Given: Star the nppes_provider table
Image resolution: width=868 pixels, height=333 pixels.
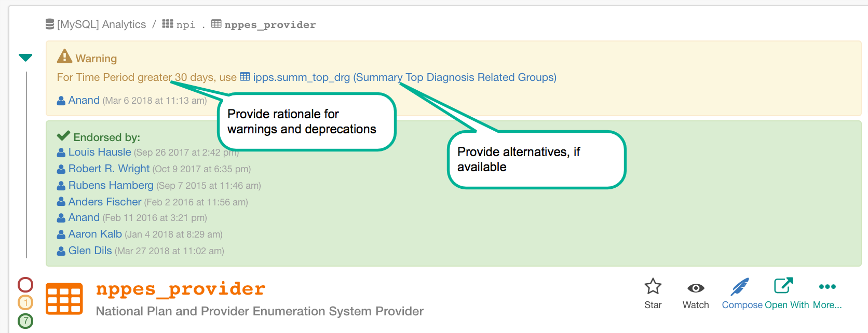Looking at the screenshot, I should (x=653, y=294).
